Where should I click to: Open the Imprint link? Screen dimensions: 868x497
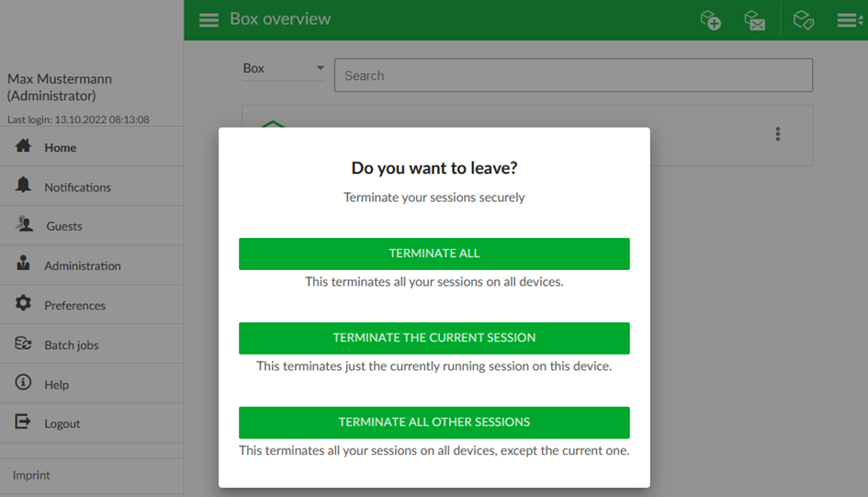pyautogui.click(x=31, y=476)
